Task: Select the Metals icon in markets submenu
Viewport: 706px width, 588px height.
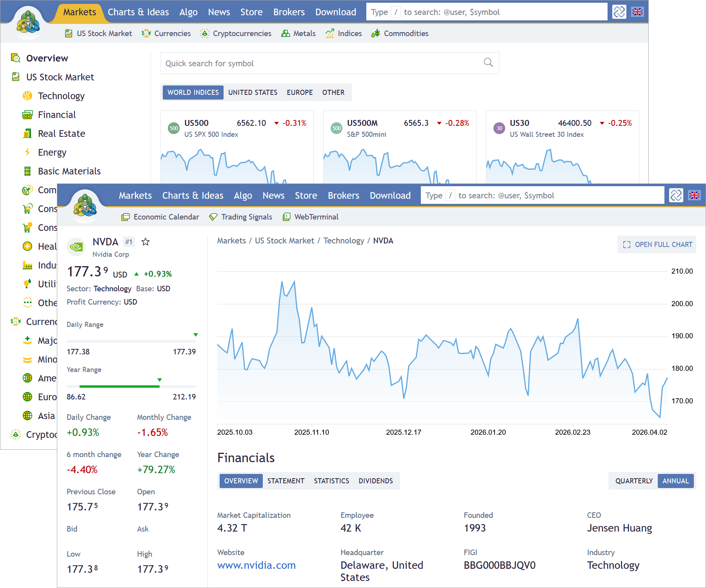Action: pyautogui.click(x=286, y=33)
